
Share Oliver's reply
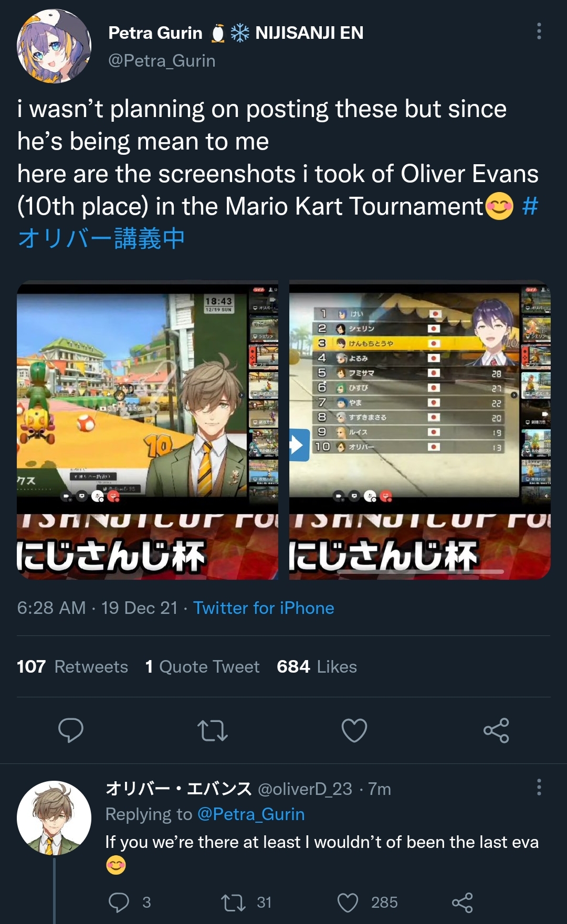click(463, 902)
